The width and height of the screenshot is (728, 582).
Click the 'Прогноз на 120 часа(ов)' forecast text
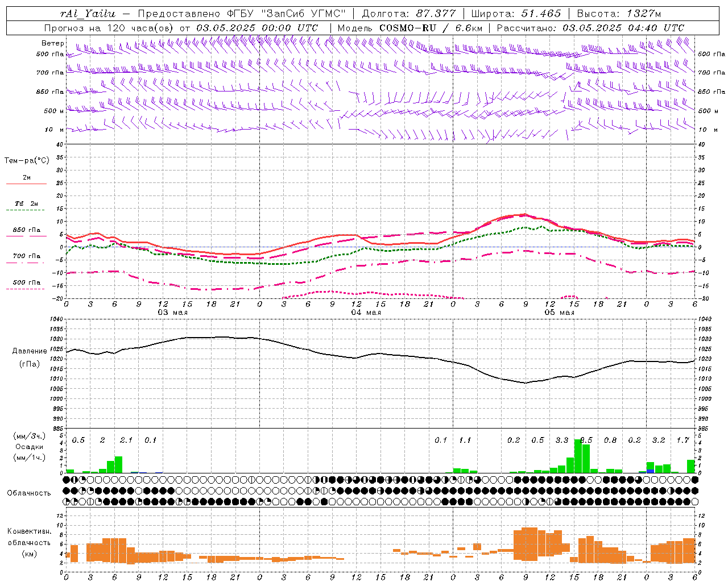coord(110,28)
